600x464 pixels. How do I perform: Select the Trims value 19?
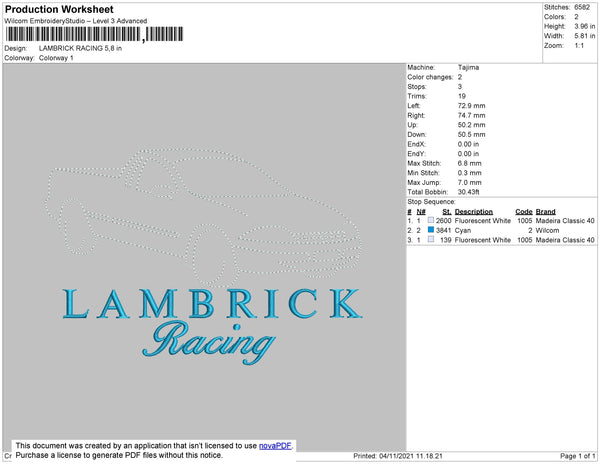[x=462, y=96]
